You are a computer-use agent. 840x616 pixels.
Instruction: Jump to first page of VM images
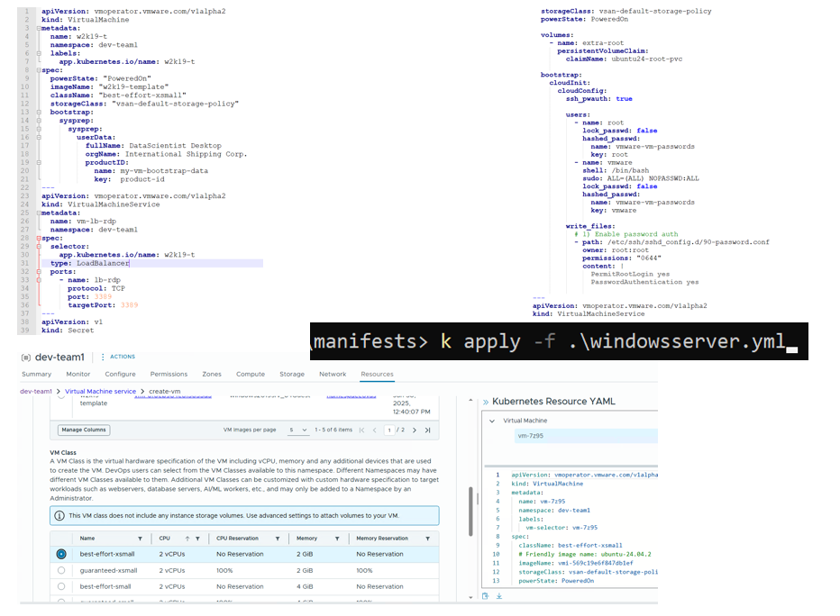362,430
